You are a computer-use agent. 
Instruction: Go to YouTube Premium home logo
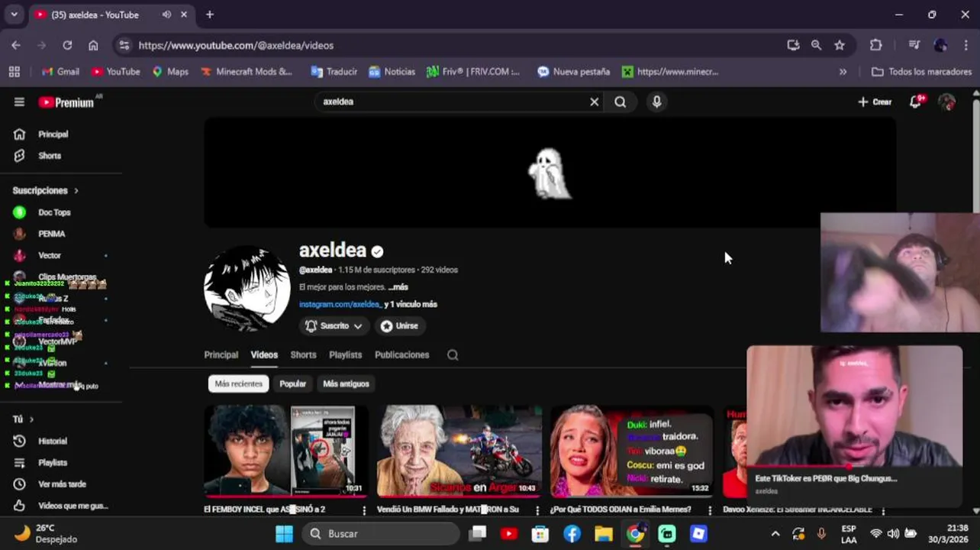point(66,102)
